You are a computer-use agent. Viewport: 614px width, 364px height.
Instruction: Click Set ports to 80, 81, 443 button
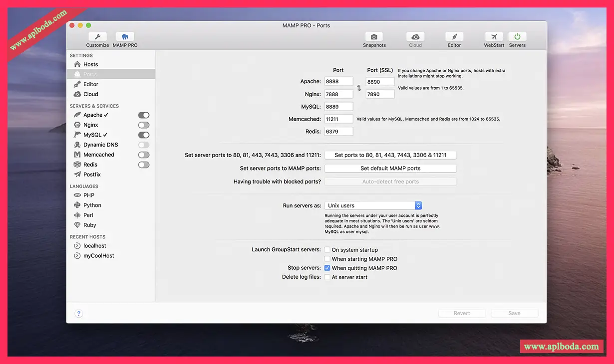[x=390, y=155]
